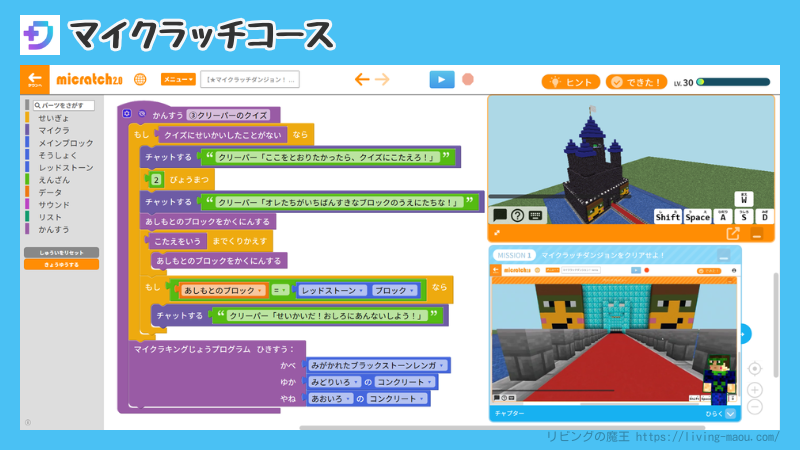Click the パーツをさがす search field
800x450 pixels.
[60, 105]
